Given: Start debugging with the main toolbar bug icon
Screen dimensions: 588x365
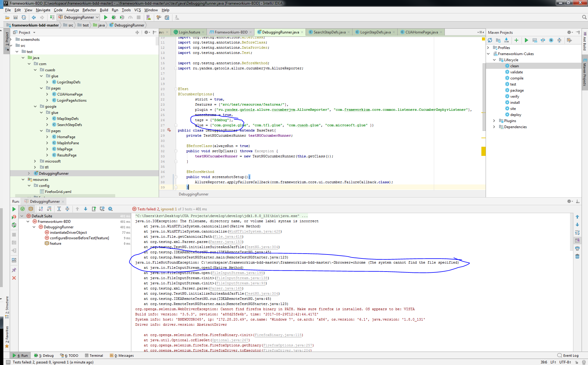Looking at the screenshot, I should pos(114,17).
